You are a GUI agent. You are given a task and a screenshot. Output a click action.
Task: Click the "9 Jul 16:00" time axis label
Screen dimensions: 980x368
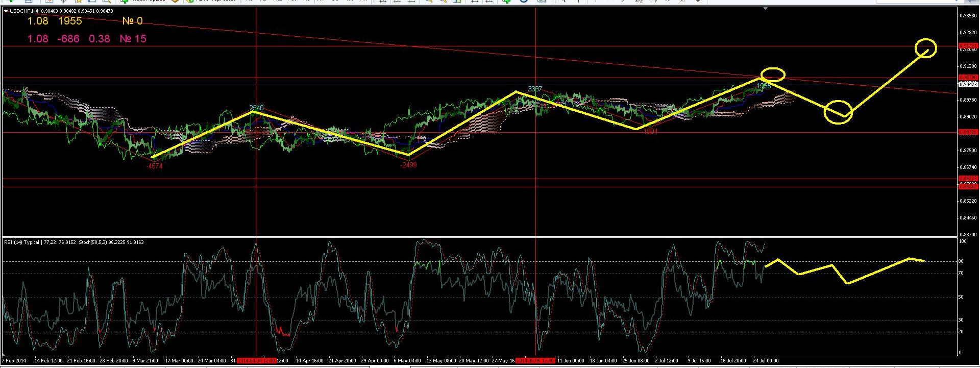tap(699, 361)
